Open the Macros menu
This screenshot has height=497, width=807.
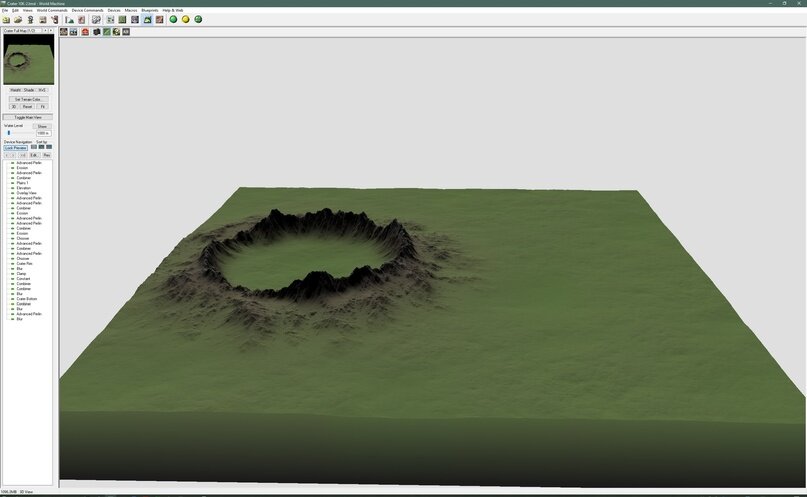(x=131, y=10)
